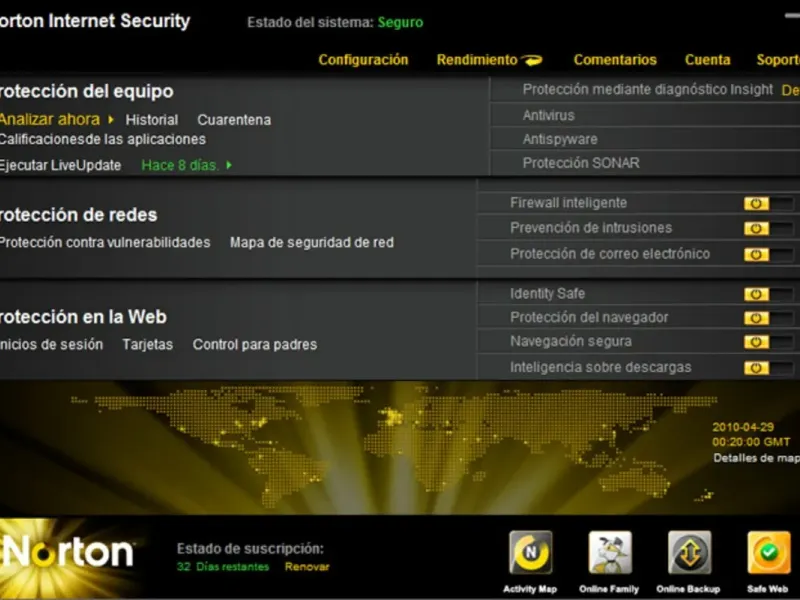Open the Tarjetas link
Image resolution: width=800 pixels, height=600 pixels.
point(148,345)
